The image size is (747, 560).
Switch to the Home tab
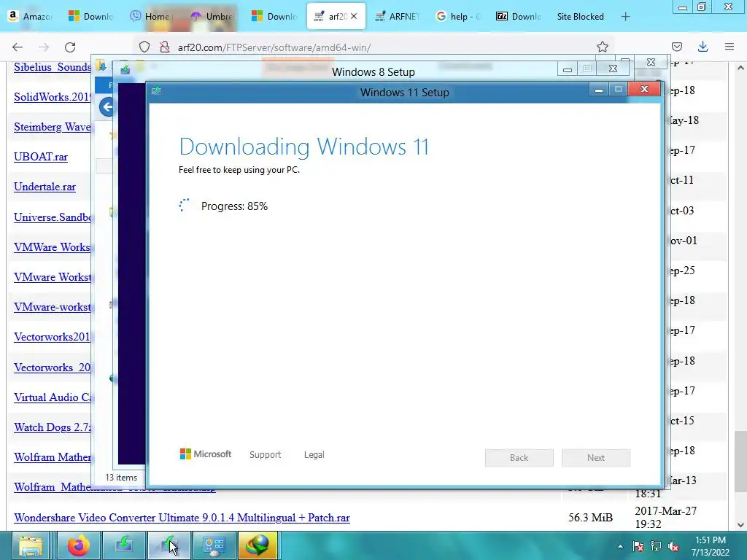150,16
